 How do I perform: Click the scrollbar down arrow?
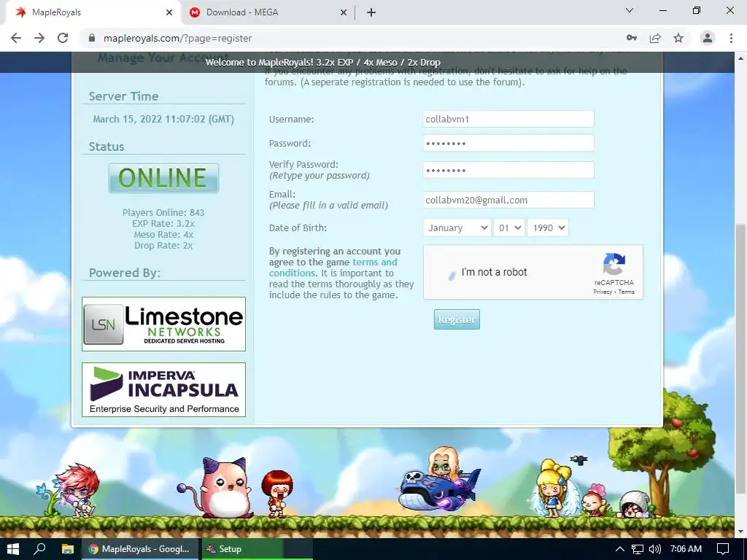pos(741,532)
